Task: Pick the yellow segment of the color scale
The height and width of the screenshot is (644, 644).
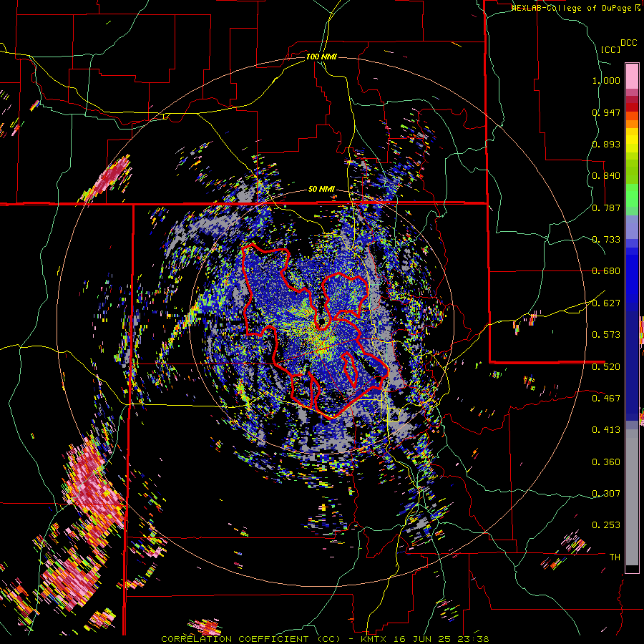Action: (632, 140)
